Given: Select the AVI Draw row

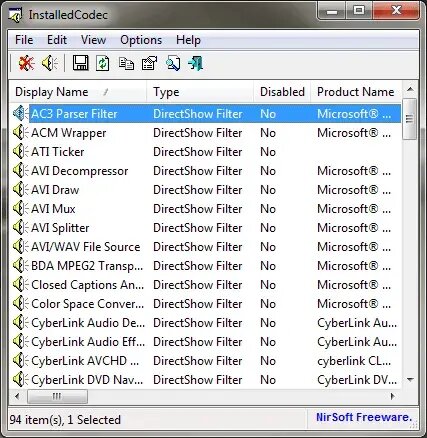Looking at the screenshot, I should click(x=205, y=190).
